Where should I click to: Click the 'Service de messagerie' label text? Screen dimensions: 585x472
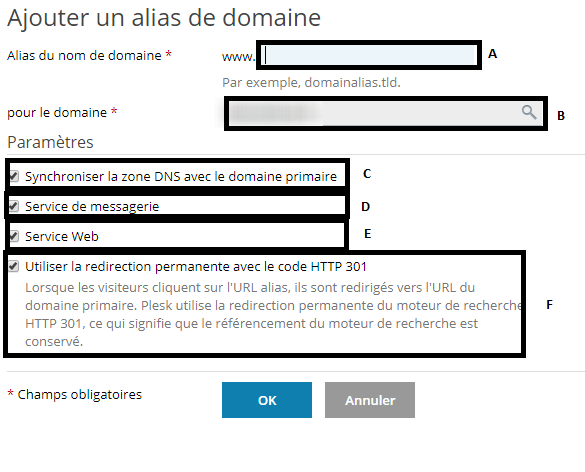[x=92, y=206]
